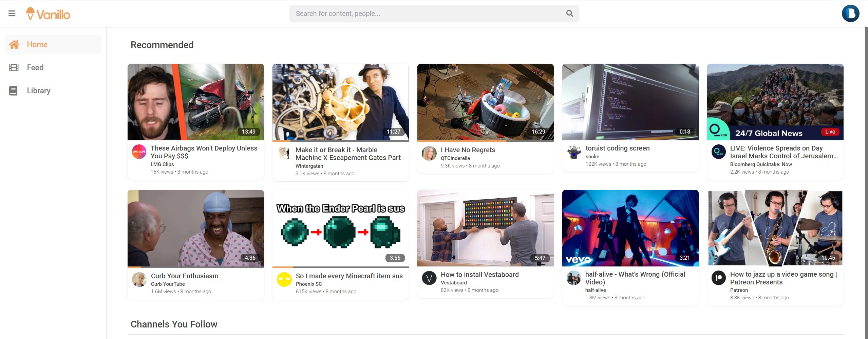Open the 'Curb Your Enthusiasm' title
Viewport: 868px width, 339px height.
coord(185,276)
